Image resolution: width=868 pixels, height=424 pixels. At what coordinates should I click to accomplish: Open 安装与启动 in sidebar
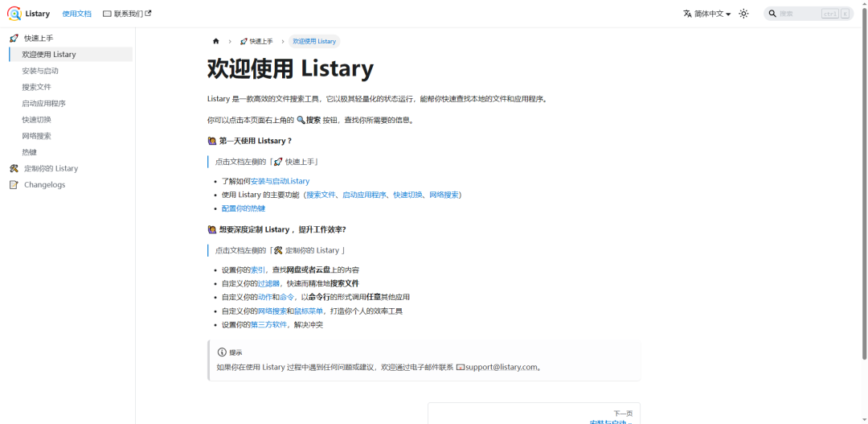(x=40, y=71)
